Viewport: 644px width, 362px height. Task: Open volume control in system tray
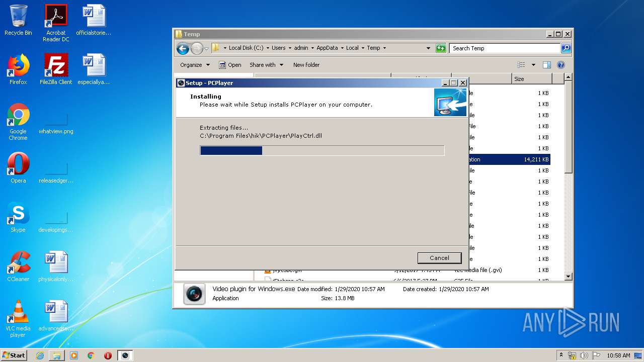(x=584, y=355)
